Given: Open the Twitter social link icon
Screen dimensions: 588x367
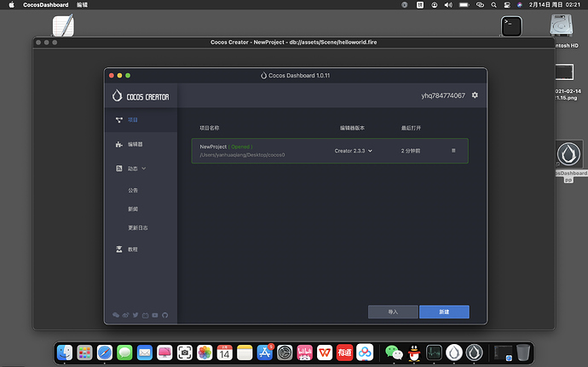Looking at the screenshot, I should tap(135, 315).
